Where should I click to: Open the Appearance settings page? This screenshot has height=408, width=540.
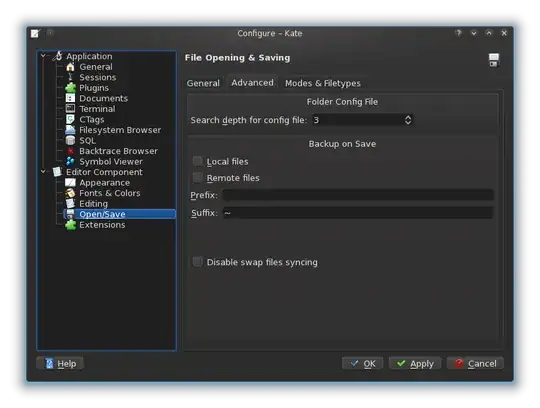coord(105,182)
